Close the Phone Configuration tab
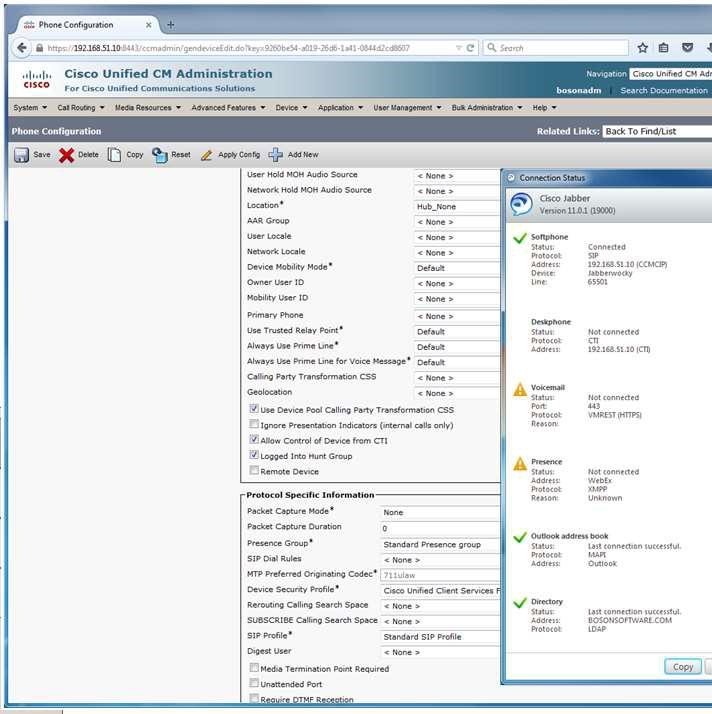712x714 pixels. 148,25
